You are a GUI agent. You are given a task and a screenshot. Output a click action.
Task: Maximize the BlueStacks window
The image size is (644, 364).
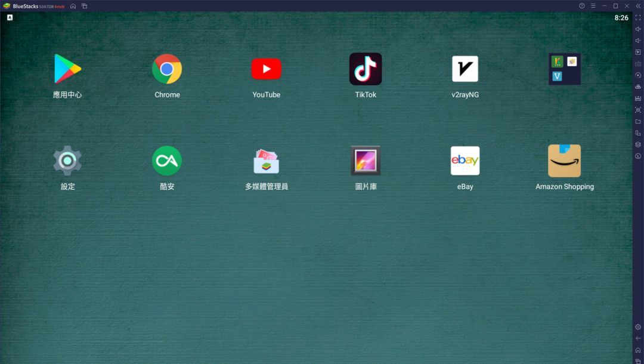[x=615, y=6]
